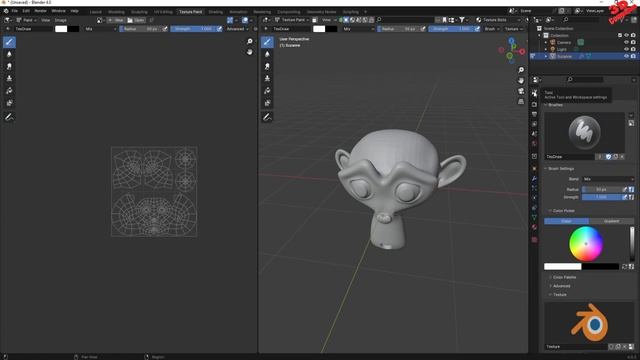Open the File menu
The height and width of the screenshot is (360, 640).
pos(15,11)
